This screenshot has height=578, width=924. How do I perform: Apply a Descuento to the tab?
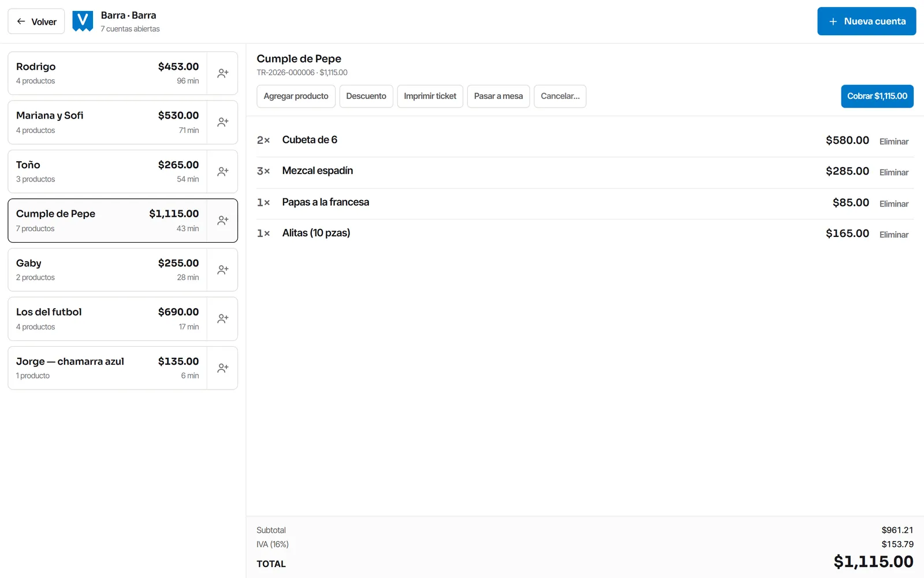tap(366, 97)
